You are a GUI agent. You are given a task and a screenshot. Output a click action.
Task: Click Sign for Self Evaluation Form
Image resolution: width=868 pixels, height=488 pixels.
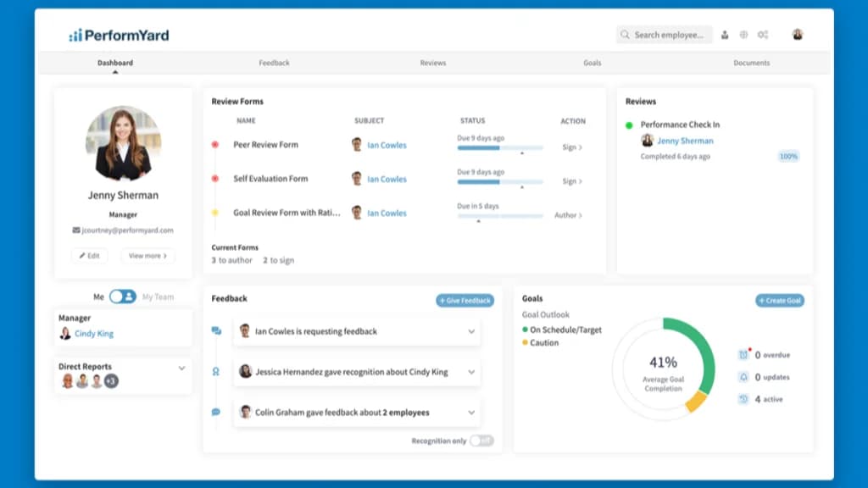tap(572, 181)
